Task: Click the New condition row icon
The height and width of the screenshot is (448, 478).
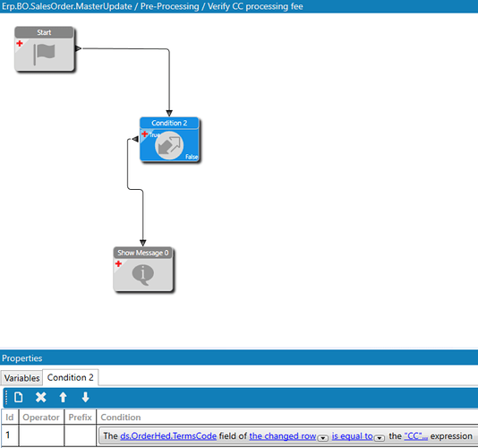Action: click(18, 397)
